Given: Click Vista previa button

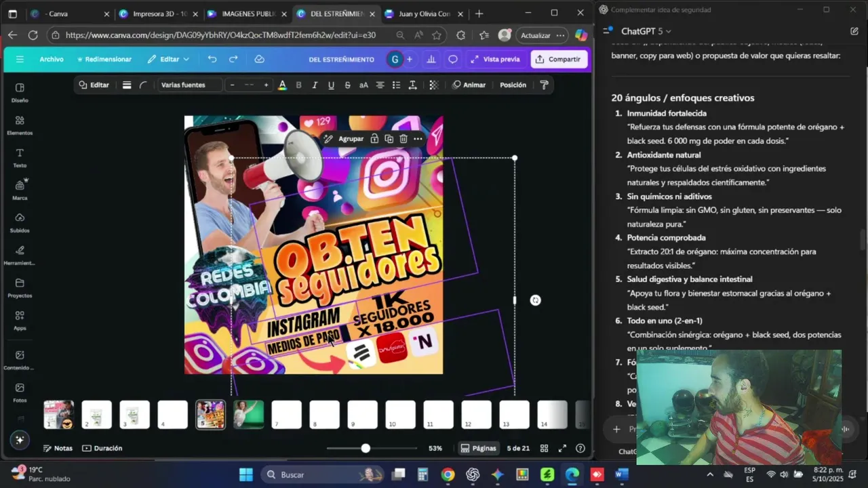Looking at the screenshot, I should click(495, 60).
